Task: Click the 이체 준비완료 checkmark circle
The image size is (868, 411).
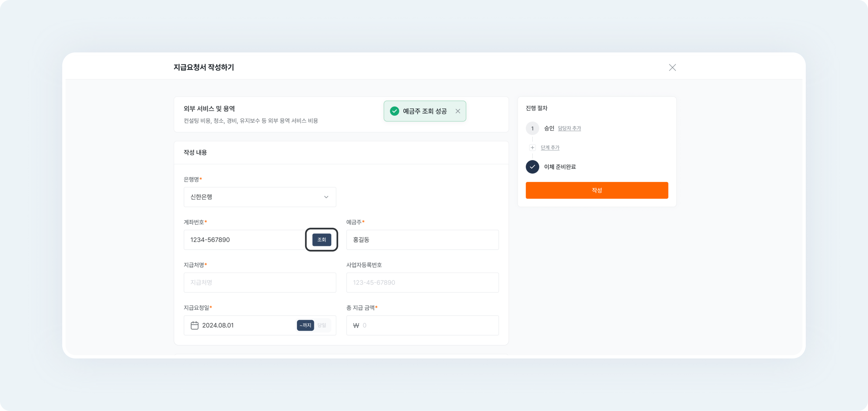Action: point(532,167)
